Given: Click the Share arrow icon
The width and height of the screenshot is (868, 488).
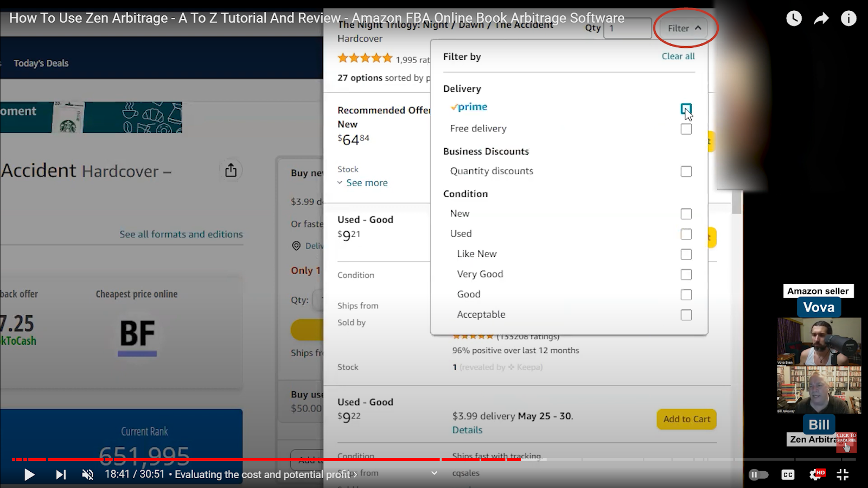Looking at the screenshot, I should (x=821, y=18).
